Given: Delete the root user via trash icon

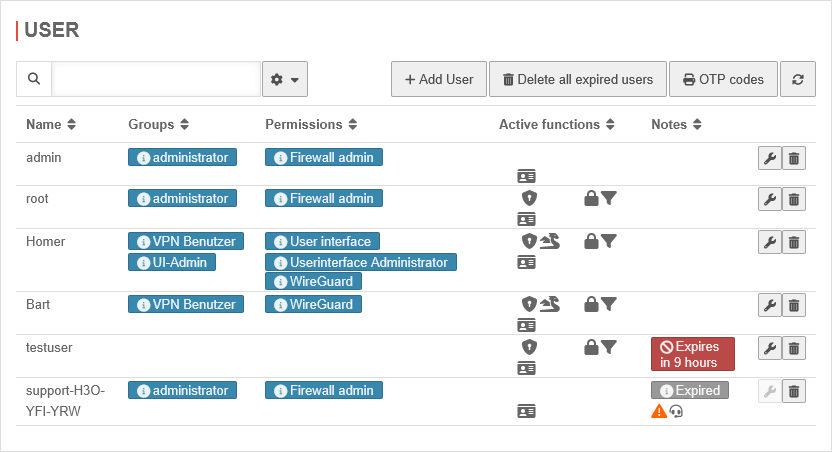Looking at the screenshot, I should click(794, 199).
